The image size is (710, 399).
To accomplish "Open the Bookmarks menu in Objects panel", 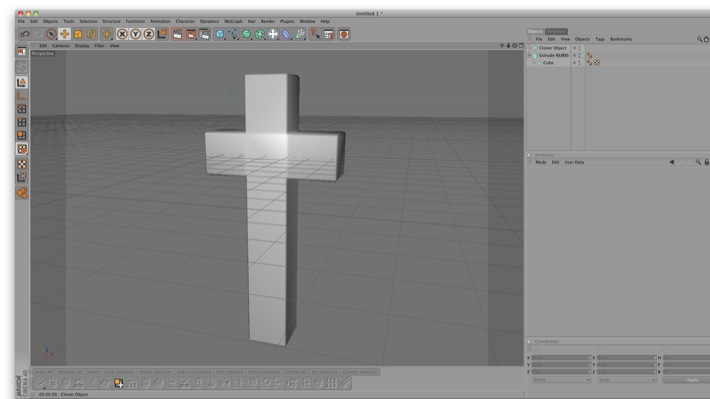I will coord(621,39).
